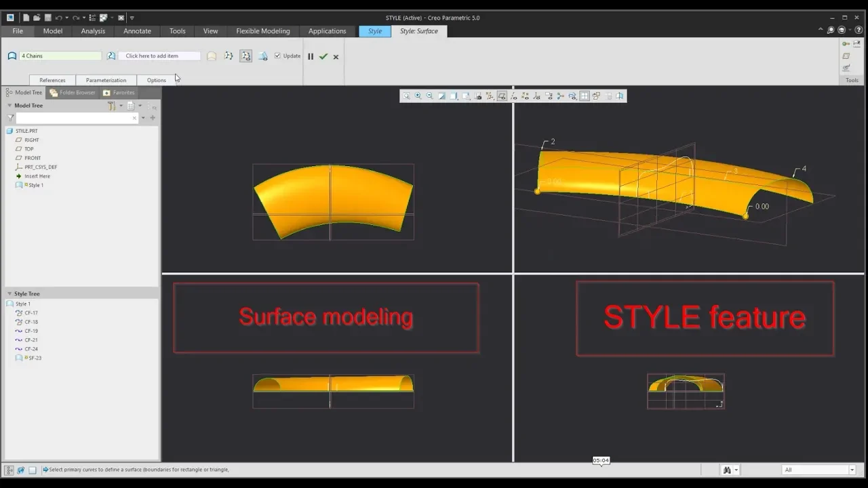
Task: Click the Zoom Out magnifier icon
Action: (429, 96)
